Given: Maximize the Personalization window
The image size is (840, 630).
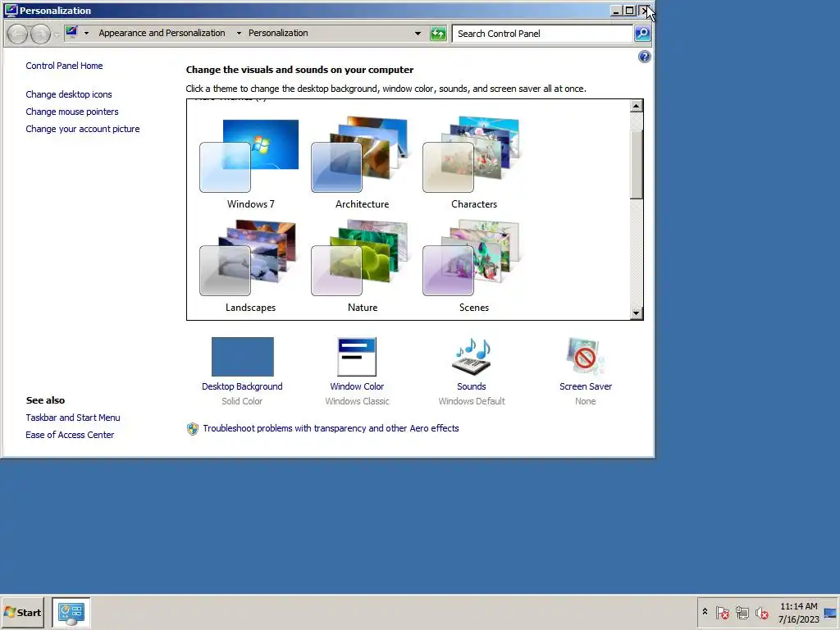Looking at the screenshot, I should tap(629, 10).
